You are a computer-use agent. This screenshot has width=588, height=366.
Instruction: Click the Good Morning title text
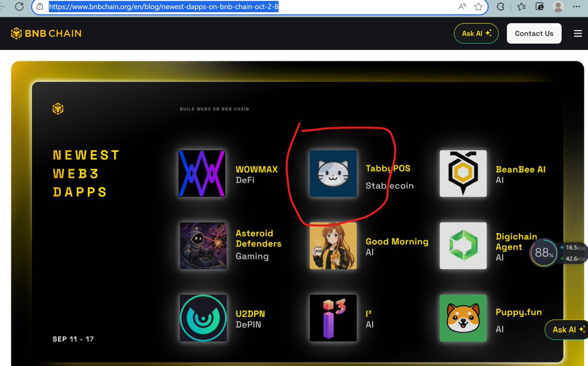(x=397, y=242)
